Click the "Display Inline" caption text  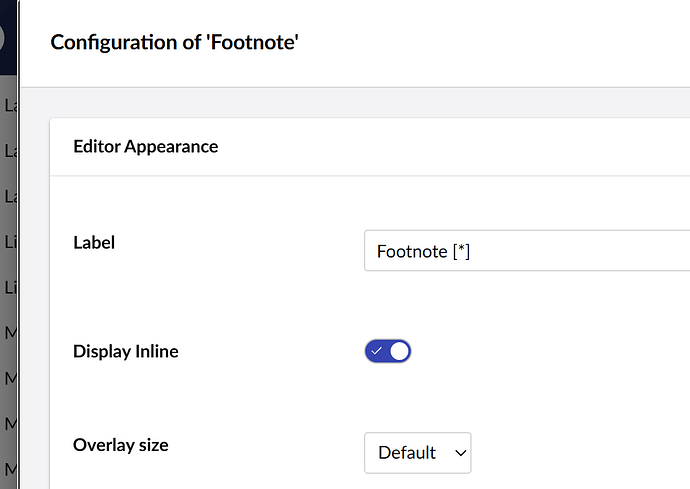(x=126, y=351)
